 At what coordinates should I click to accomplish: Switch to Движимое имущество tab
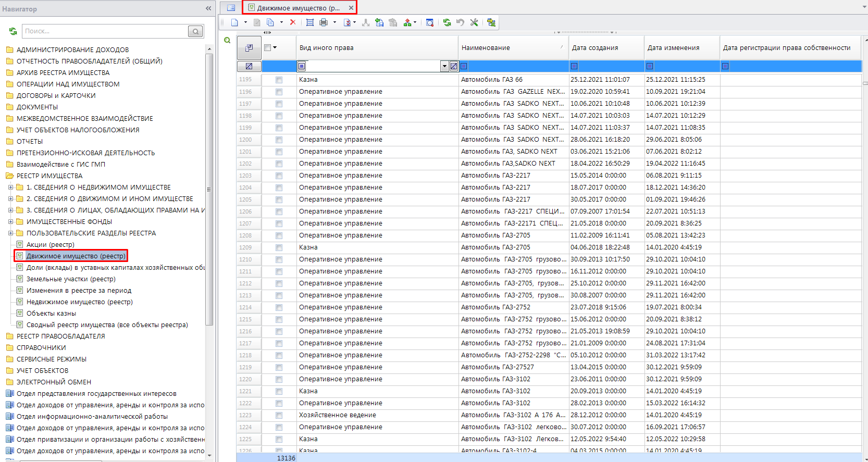298,8
